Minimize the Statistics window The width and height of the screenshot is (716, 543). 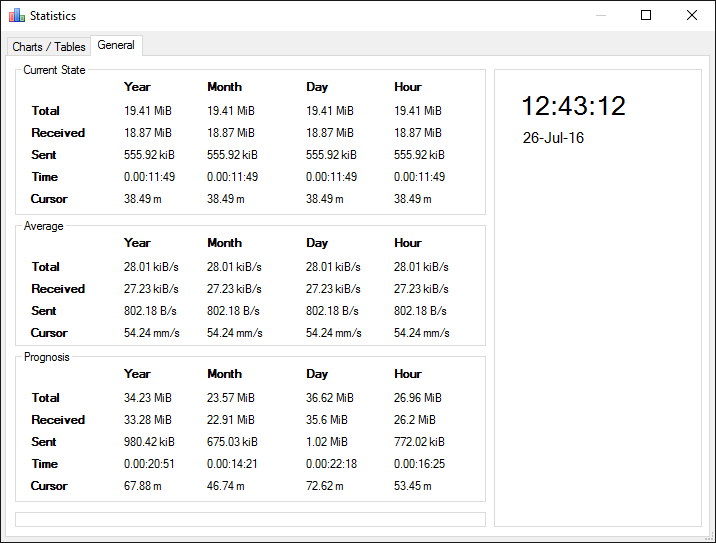601,16
